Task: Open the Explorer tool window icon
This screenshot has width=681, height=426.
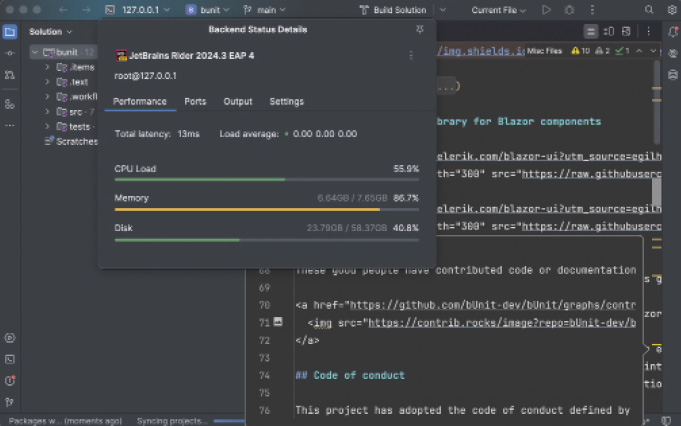Action: pyautogui.click(x=10, y=32)
